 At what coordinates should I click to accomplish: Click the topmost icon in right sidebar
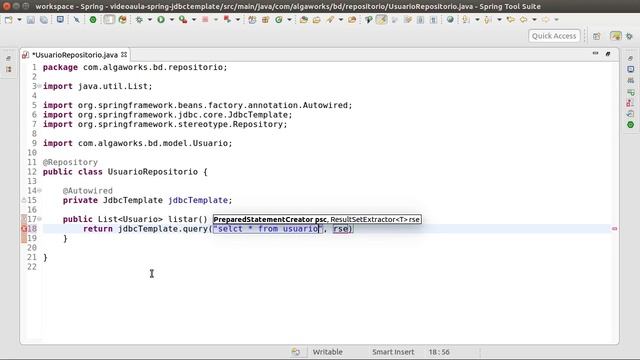631,58
